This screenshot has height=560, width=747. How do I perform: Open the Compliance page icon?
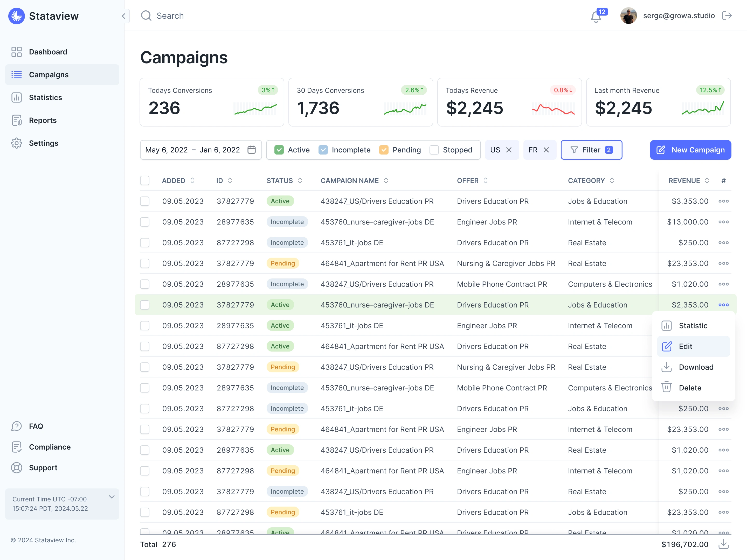(17, 447)
